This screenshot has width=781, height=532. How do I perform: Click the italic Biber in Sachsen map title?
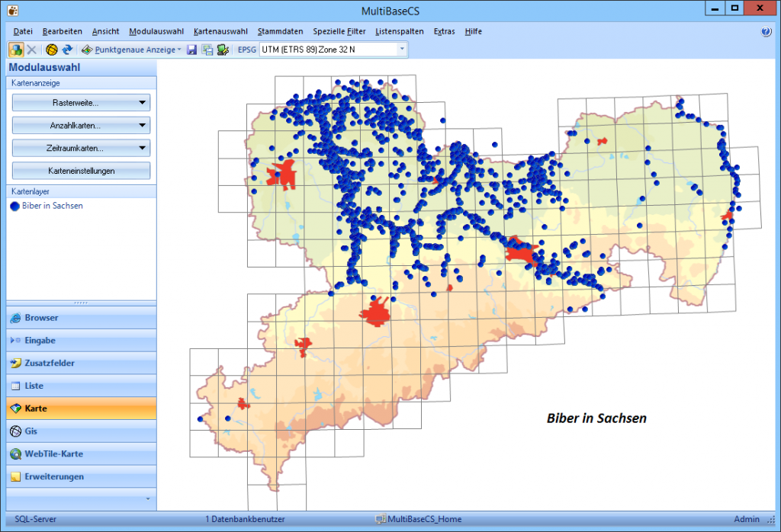pos(596,418)
